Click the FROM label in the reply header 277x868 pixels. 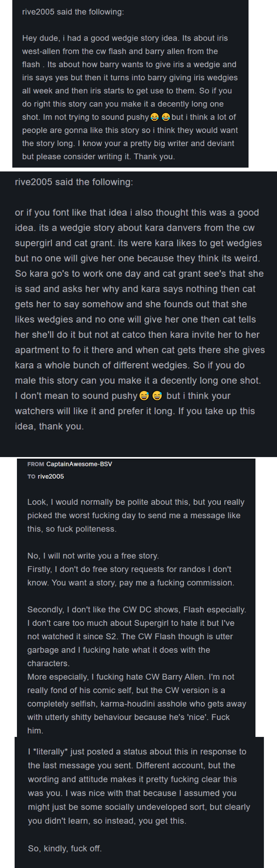36,464
